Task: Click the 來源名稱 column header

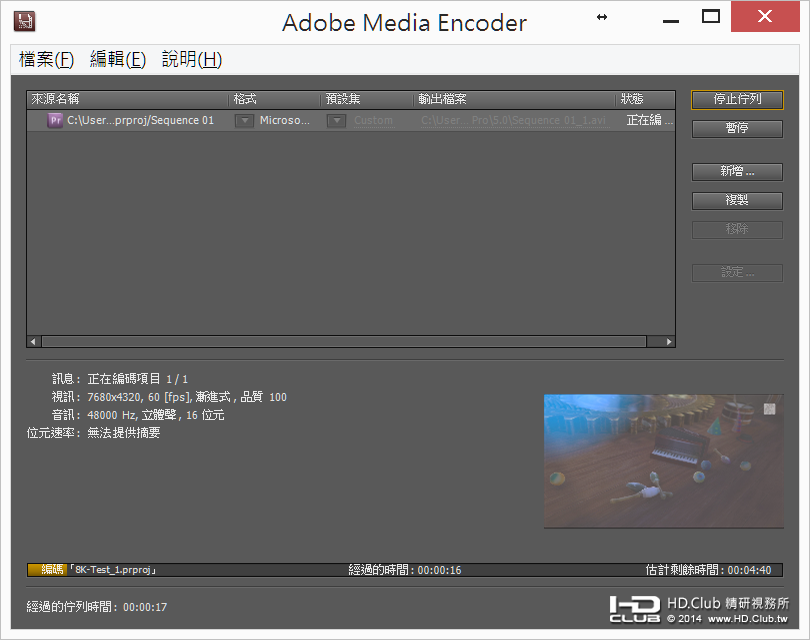Action: (128, 99)
